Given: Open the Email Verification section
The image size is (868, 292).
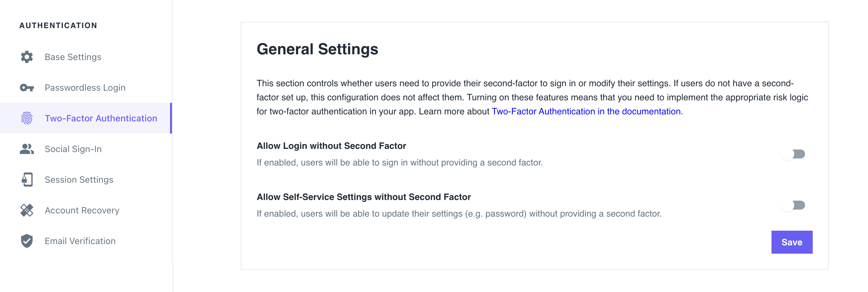Looking at the screenshot, I should [80, 241].
